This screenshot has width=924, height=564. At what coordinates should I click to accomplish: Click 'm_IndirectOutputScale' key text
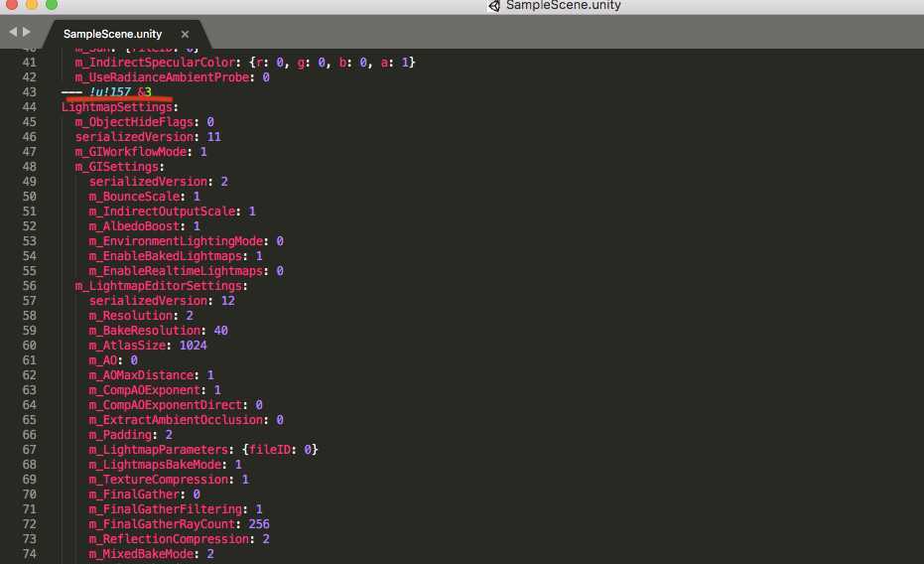pos(162,211)
